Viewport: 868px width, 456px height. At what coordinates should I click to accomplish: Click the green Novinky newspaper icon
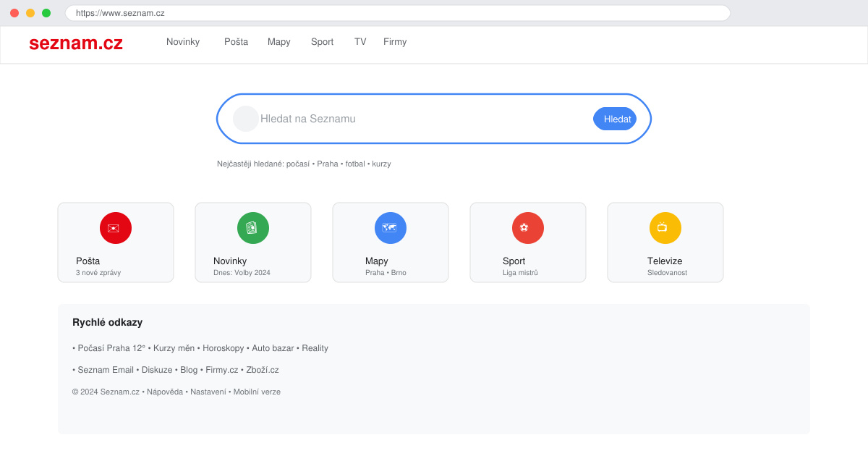(x=253, y=228)
